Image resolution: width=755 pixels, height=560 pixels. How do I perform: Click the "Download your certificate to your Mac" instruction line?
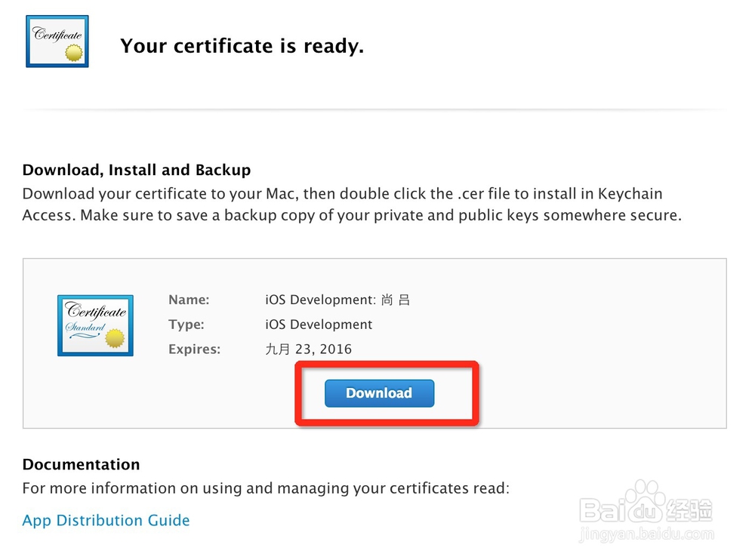(342, 194)
